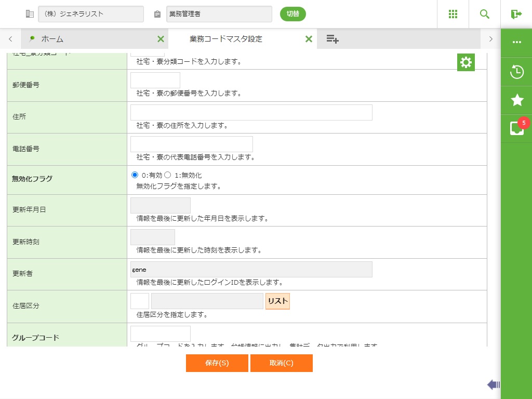Open the apps grid menu icon
This screenshot has width=532, height=399.
(453, 14)
